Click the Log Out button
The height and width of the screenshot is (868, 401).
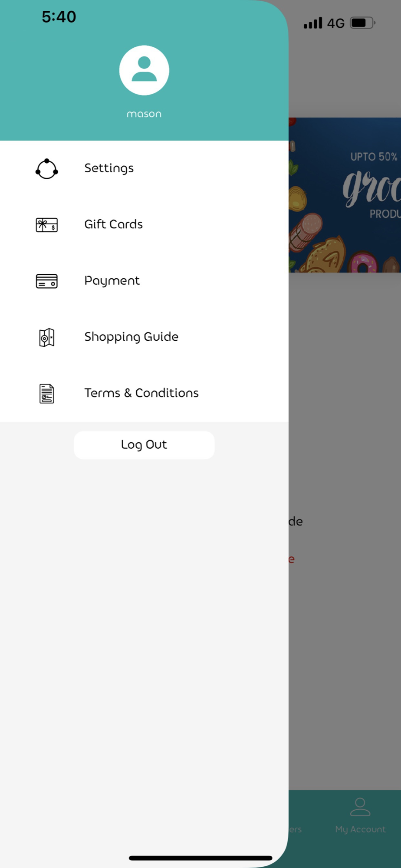pos(144,445)
